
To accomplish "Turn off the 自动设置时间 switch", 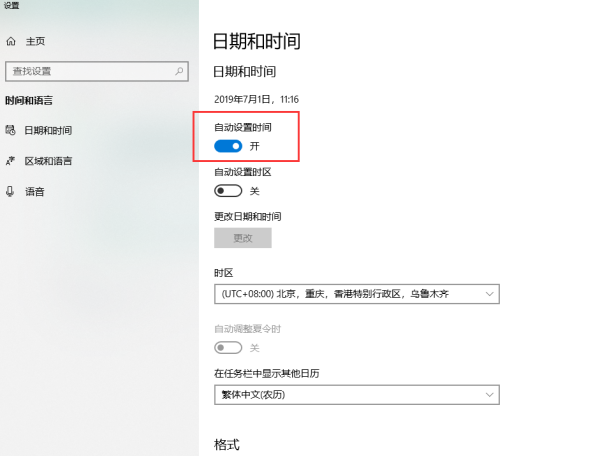I will tap(228, 146).
